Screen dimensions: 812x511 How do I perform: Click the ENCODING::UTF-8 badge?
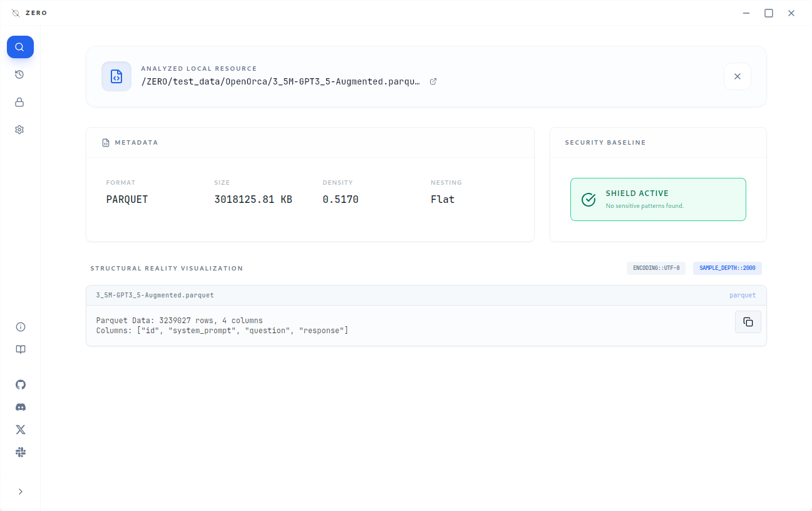point(656,268)
